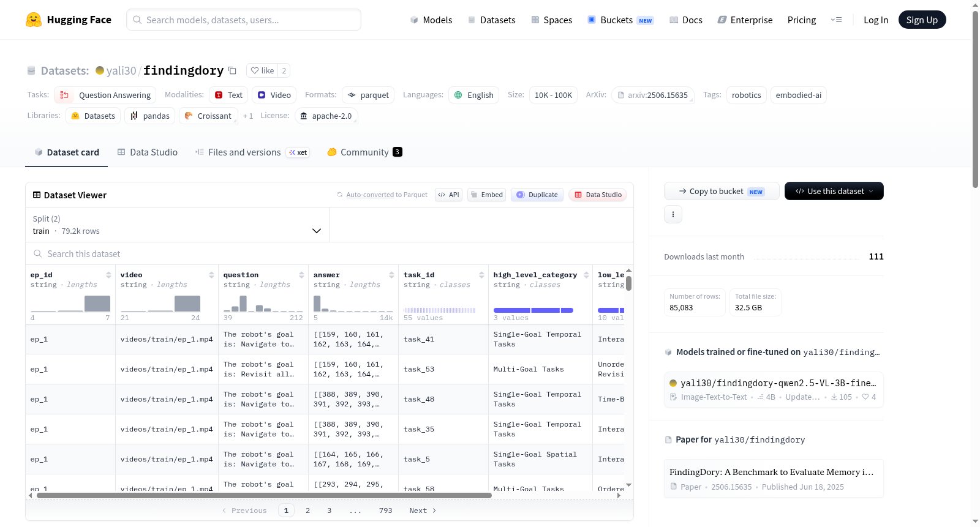This screenshot has height=527, width=980.
Task: Open the Croissant library tag
Action: pyautogui.click(x=208, y=116)
